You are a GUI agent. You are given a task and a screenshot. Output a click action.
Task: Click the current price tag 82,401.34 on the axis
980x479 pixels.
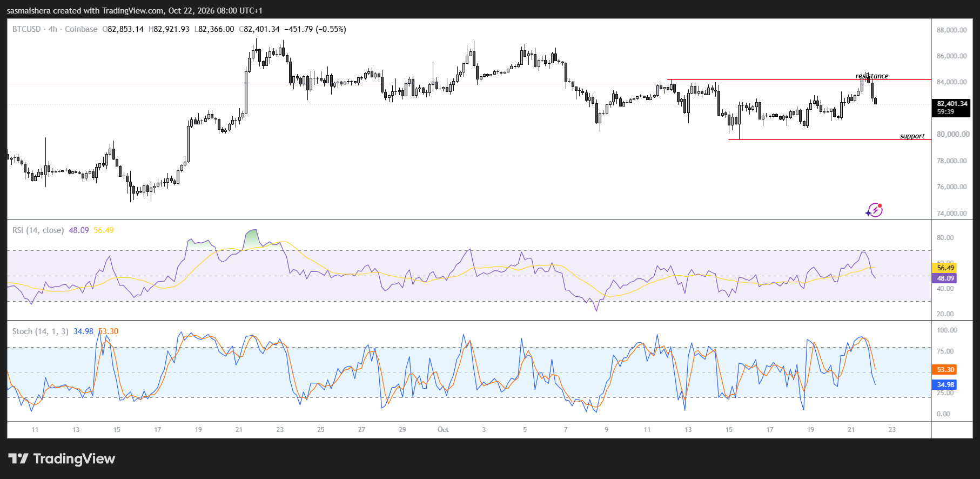pyautogui.click(x=952, y=108)
